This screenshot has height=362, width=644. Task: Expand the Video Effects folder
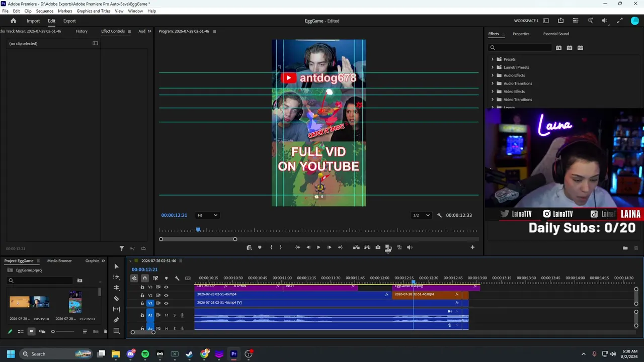[x=493, y=92]
